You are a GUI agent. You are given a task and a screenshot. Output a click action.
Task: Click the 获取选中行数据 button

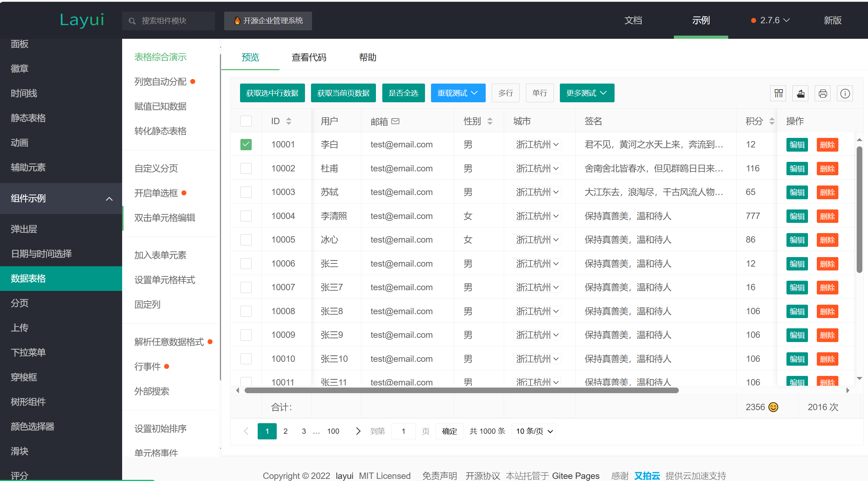(x=272, y=93)
